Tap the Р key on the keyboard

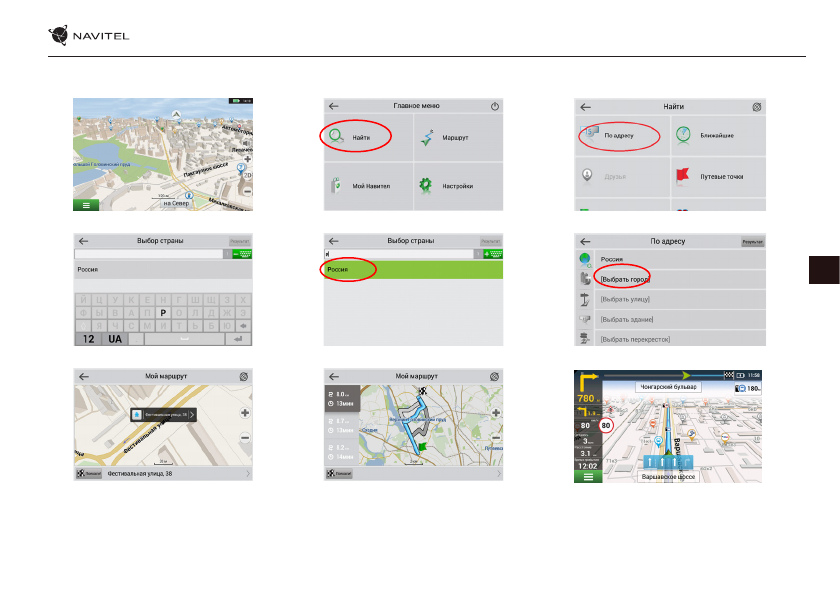(x=163, y=313)
